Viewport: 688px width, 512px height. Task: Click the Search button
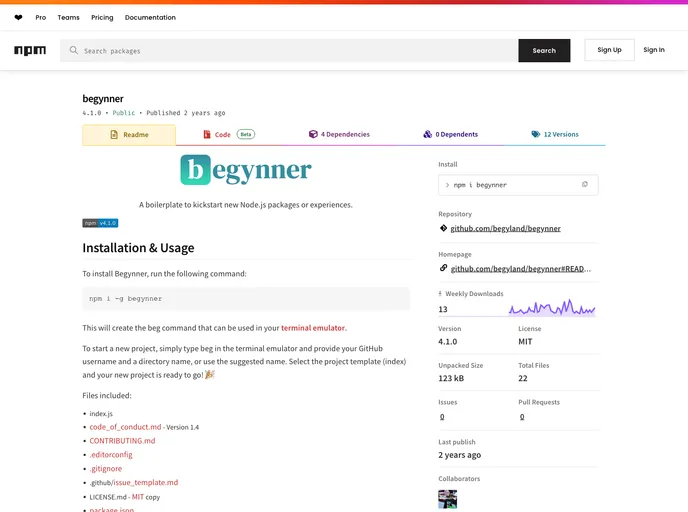click(x=544, y=50)
